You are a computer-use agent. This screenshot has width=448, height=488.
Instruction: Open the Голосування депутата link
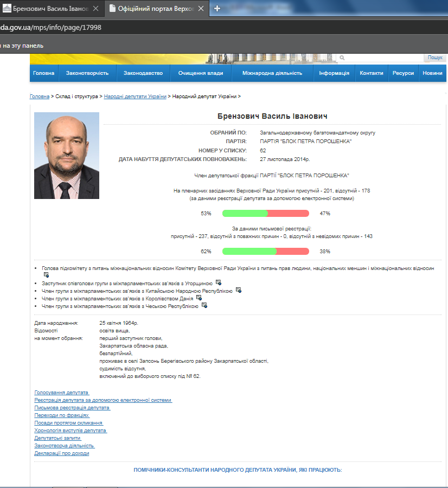coord(61,392)
